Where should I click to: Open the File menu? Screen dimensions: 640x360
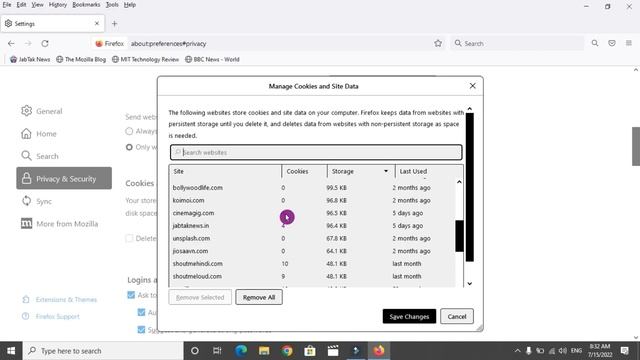[7, 5]
